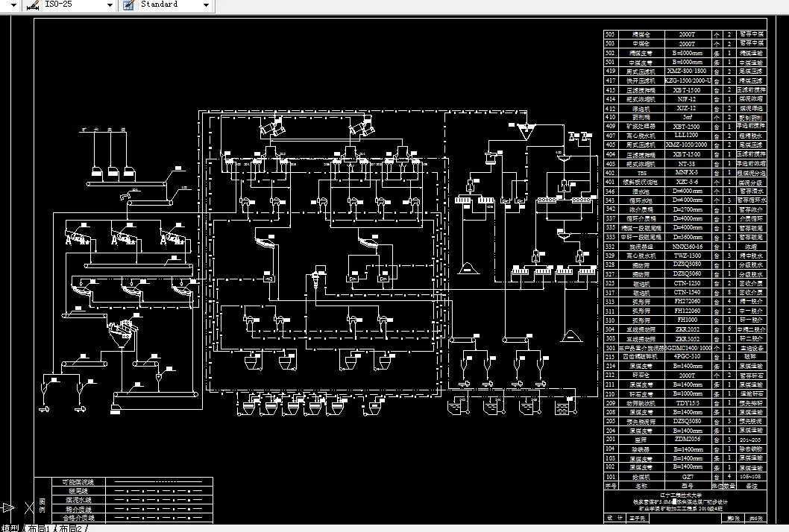Click row number 101 in the table

pos(610,477)
